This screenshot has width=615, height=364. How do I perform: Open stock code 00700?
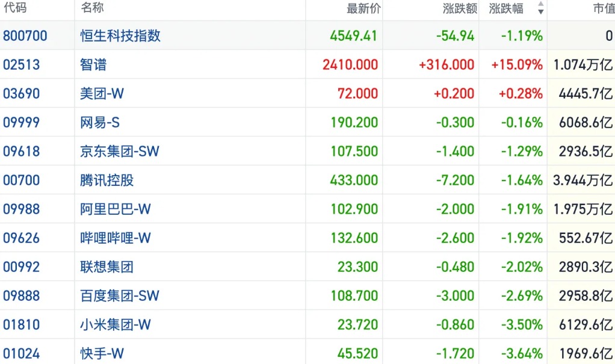pyautogui.click(x=21, y=180)
